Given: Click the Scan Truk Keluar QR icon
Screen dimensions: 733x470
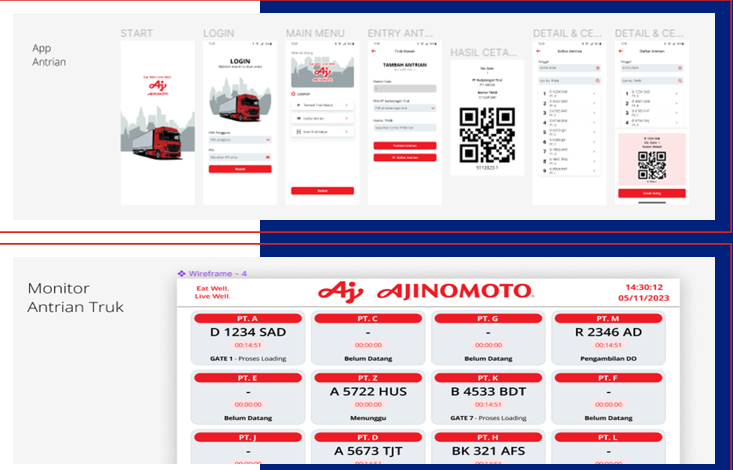Looking at the screenshot, I should point(299,132).
